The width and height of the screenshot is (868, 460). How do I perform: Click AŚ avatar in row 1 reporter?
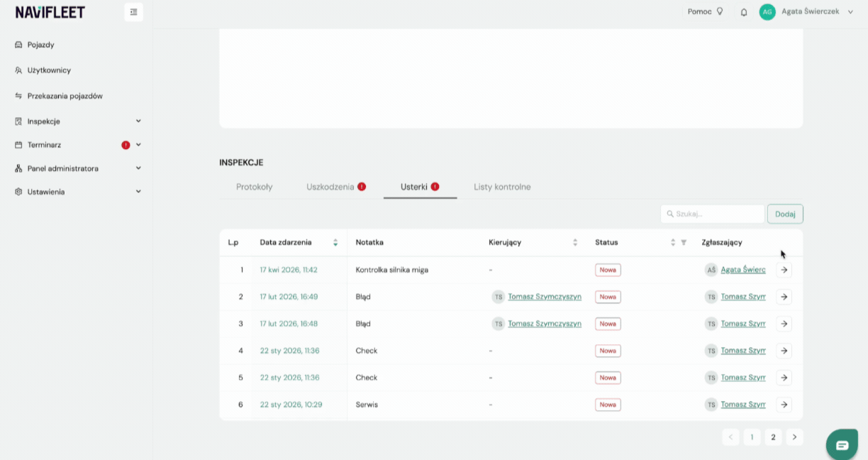click(711, 270)
